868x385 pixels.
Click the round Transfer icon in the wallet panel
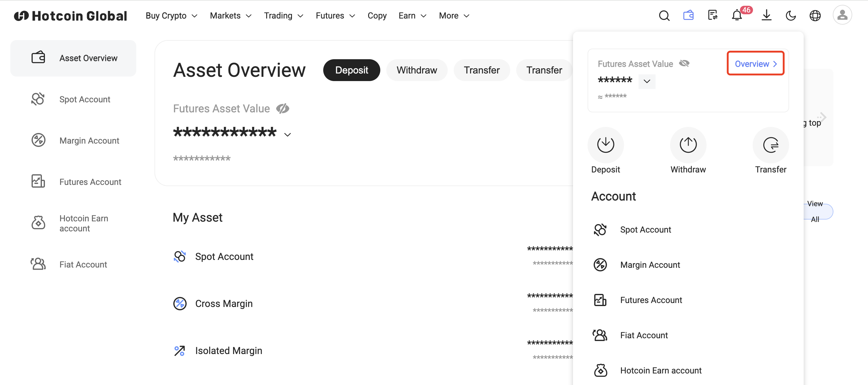click(x=771, y=145)
